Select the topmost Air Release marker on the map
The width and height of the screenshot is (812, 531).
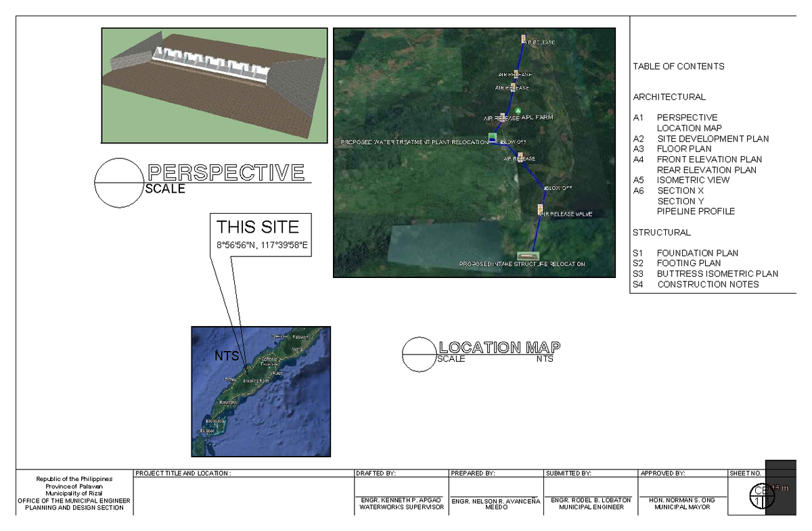[523, 39]
